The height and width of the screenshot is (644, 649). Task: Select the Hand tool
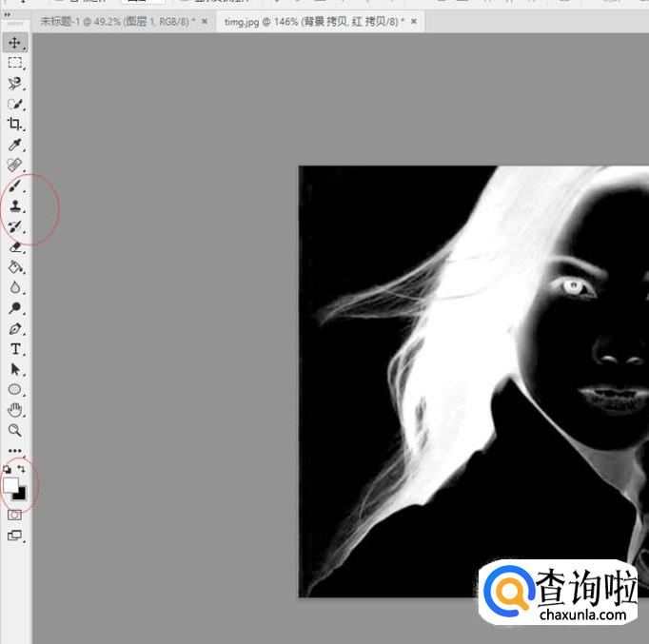[15, 410]
